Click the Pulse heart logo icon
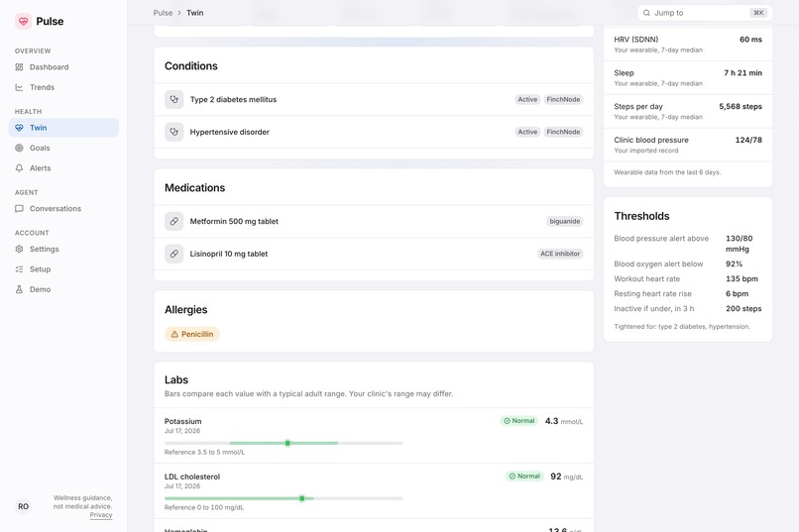Screen dimensions: 799x532 pyautogui.click(x=23, y=22)
